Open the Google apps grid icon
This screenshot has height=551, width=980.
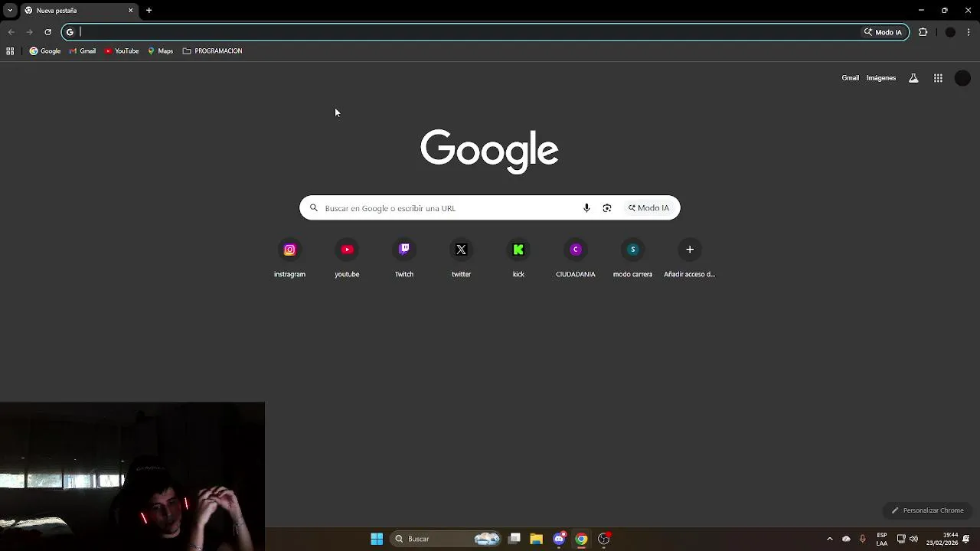click(938, 78)
